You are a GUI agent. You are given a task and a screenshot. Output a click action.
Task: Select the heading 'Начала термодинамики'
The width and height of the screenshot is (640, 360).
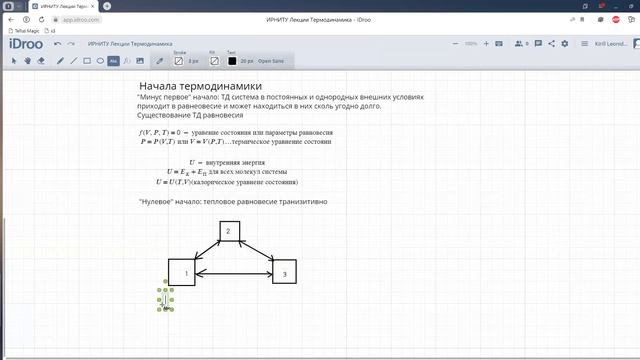point(200,86)
